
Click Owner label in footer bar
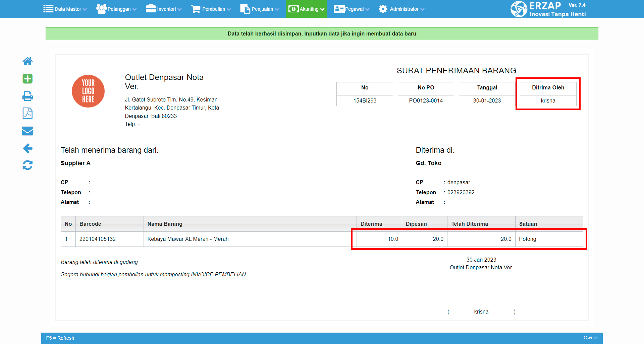pos(591,338)
